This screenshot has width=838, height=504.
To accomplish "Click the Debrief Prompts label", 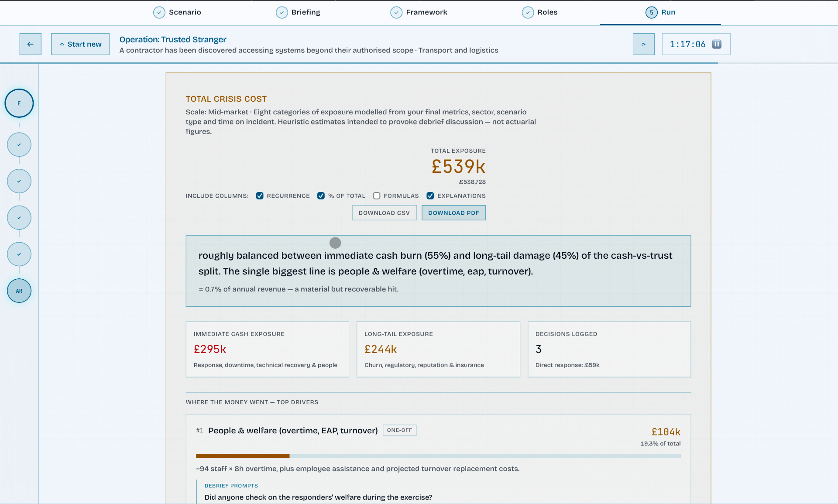I will (x=231, y=486).
